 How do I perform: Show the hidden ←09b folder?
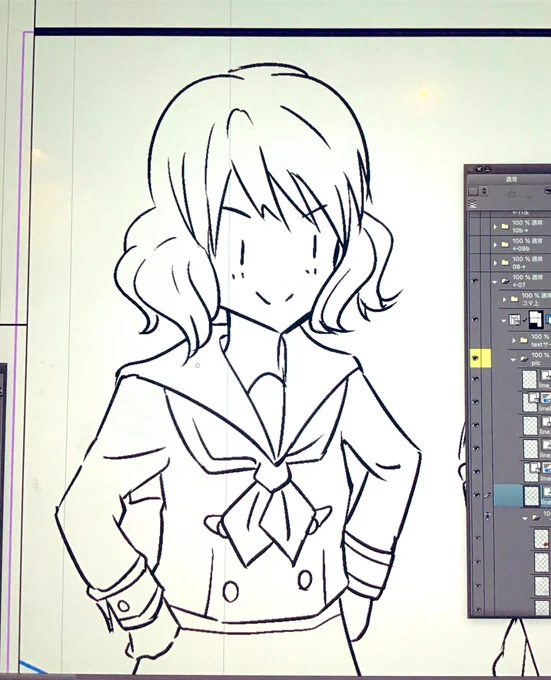click(476, 245)
